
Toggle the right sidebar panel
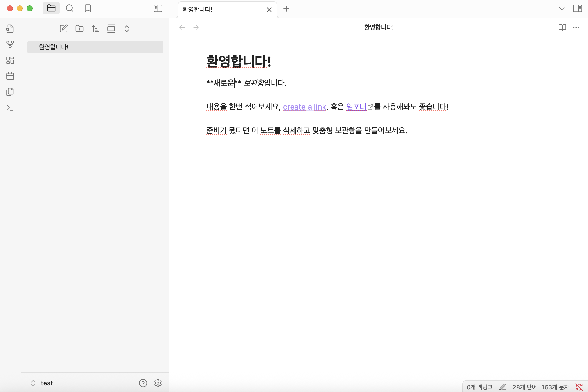coord(577,8)
